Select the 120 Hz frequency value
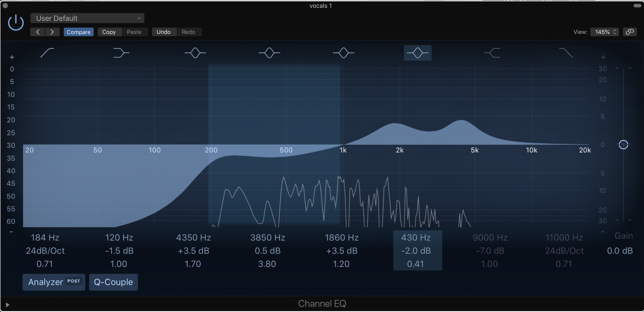This screenshot has height=312, width=644. (x=119, y=237)
